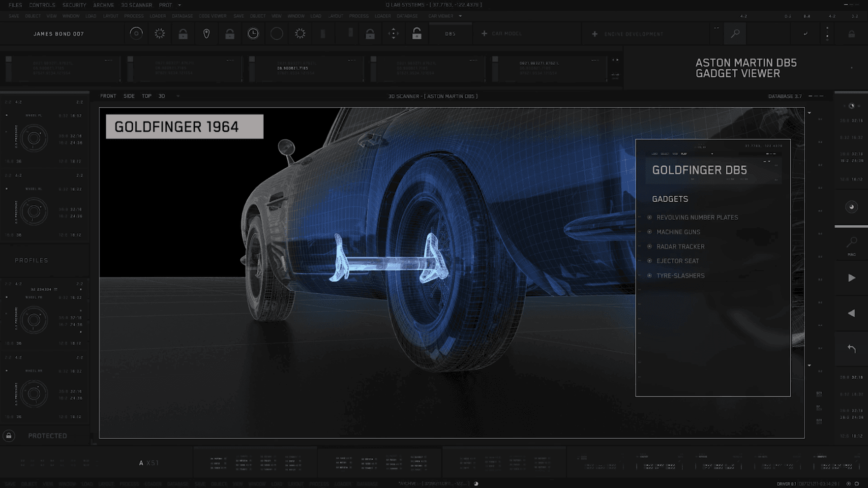Click the dim padlock at top right
868x488 pixels.
coord(852,34)
